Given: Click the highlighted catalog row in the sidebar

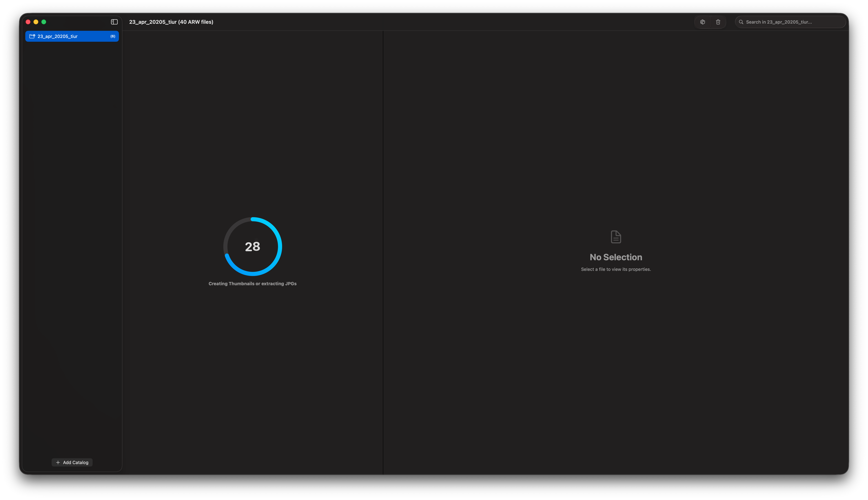Looking at the screenshot, I should [x=72, y=36].
